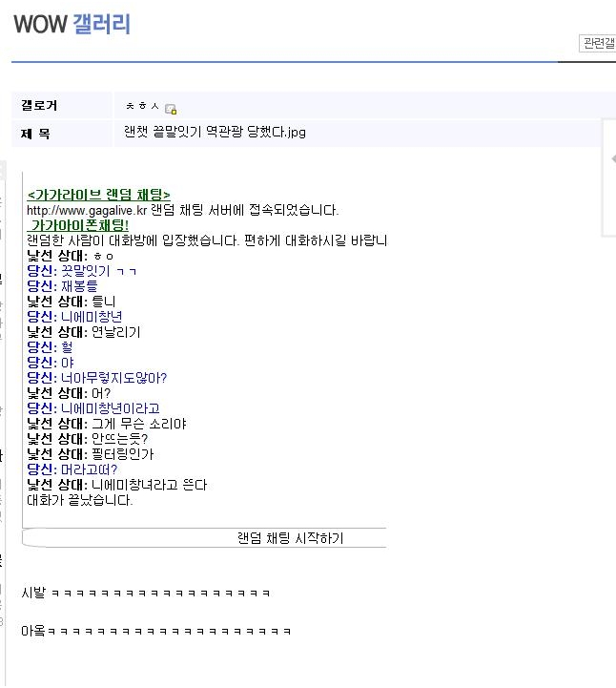Click the 제 목 label cell
This screenshot has height=688, width=616.
(x=62, y=133)
